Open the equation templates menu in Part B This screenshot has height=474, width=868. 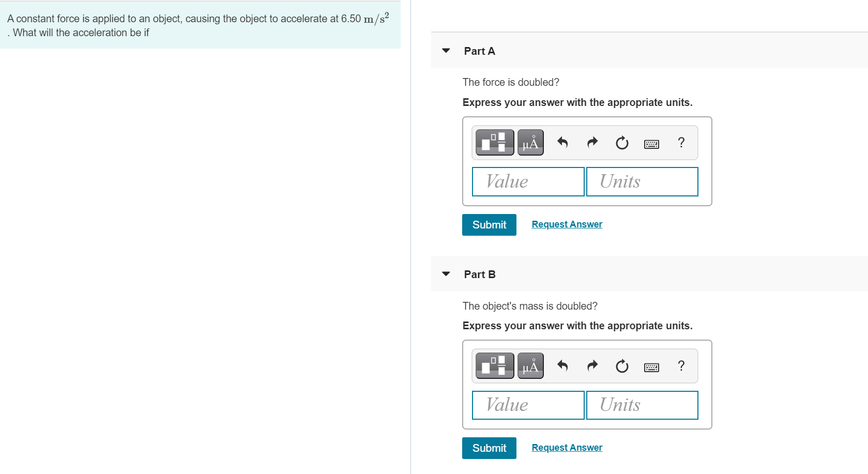[493, 366]
